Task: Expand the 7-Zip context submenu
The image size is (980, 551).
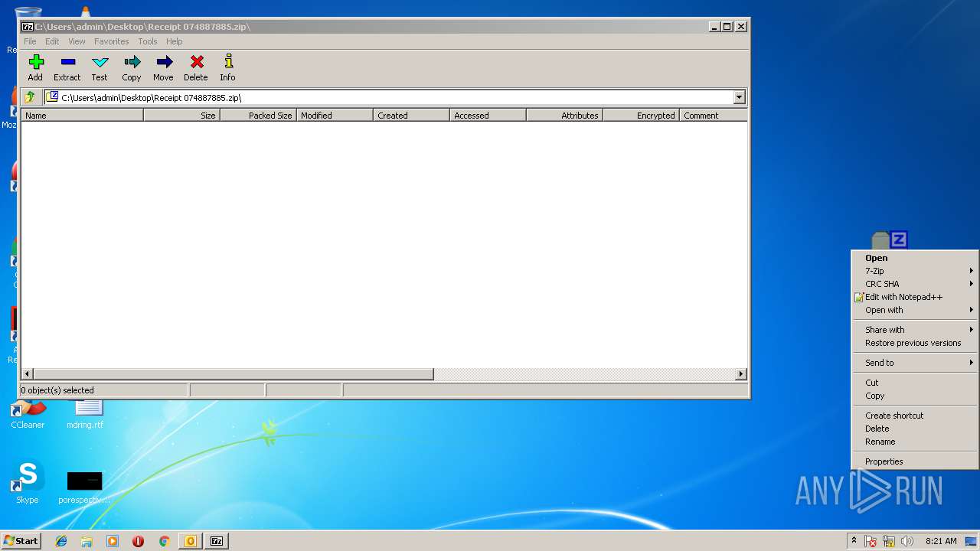Action: pos(915,271)
